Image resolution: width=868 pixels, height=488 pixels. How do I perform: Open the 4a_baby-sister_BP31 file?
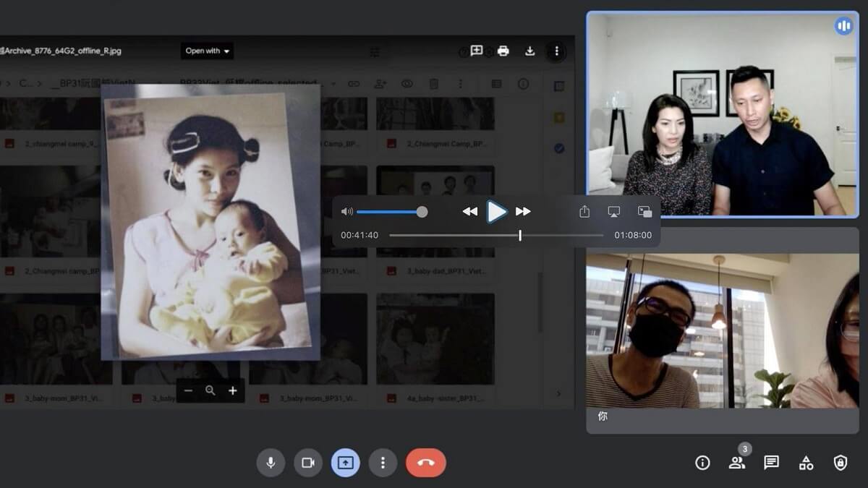pyautogui.click(x=435, y=351)
